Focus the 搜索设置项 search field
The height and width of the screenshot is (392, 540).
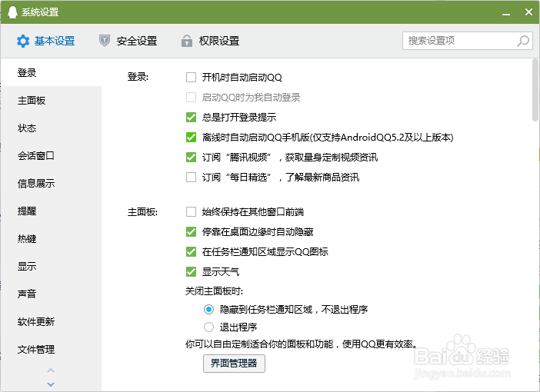(x=468, y=41)
